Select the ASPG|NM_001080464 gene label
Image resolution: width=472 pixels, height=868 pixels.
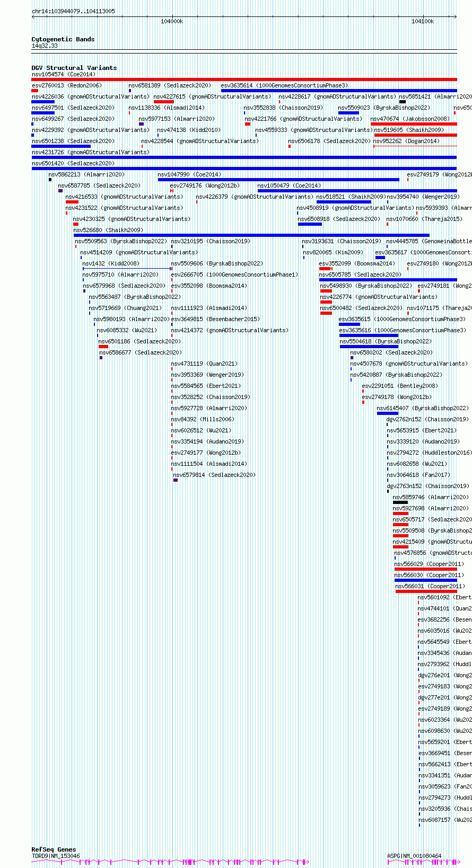414,856
